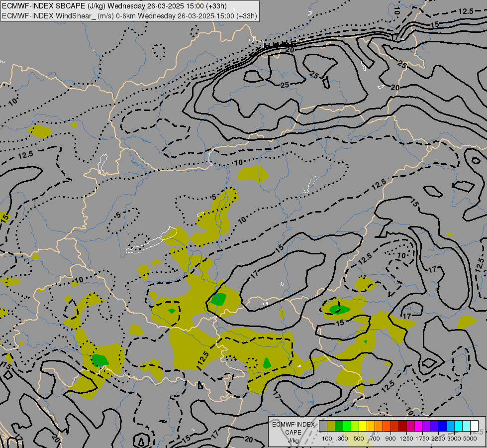Choose the orange legend swatch

(x=379, y=426)
